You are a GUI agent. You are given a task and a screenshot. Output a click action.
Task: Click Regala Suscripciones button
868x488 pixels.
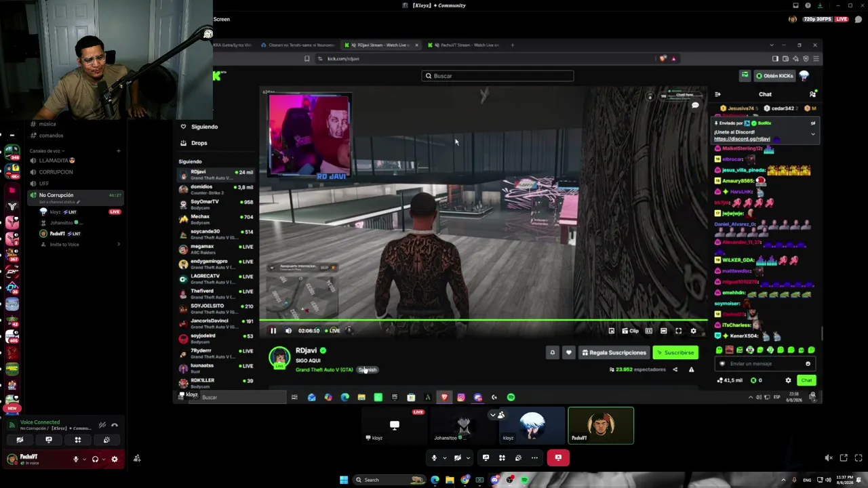click(614, 352)
